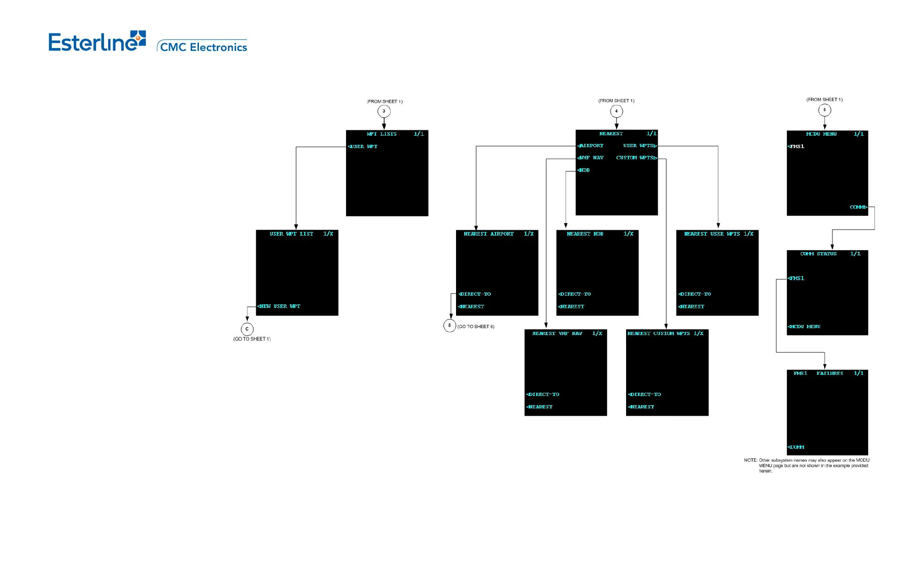Image resolution: width=924 pixels, height=561 pixels.
Task: Choose NDB option on NEAREST page
Action: click(x=583, y=170)
